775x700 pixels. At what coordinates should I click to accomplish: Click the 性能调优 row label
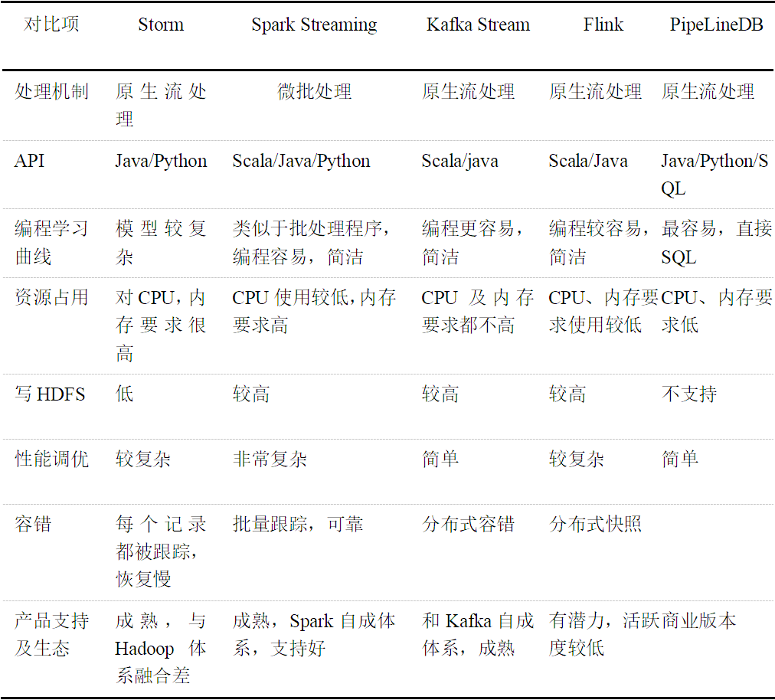(51, 460)
